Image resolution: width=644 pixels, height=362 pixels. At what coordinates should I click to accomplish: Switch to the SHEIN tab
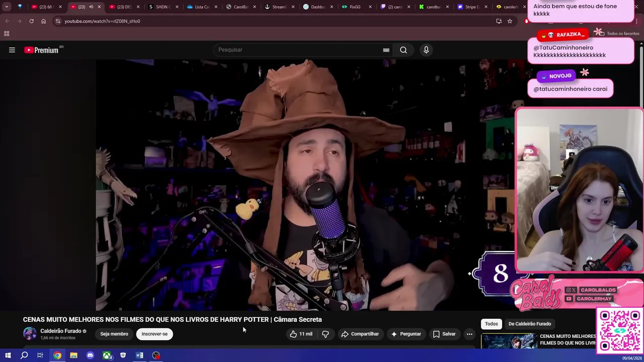click(x=163, y=7)
